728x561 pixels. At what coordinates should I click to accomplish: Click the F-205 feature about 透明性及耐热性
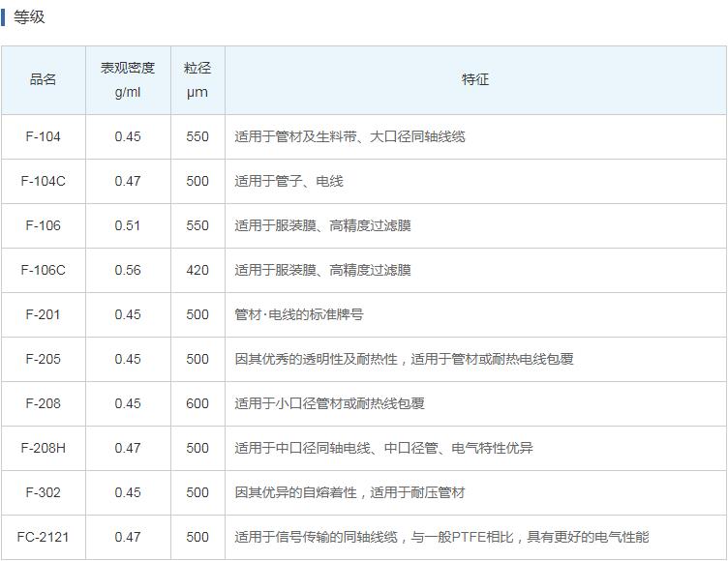[x=404, y=359]
